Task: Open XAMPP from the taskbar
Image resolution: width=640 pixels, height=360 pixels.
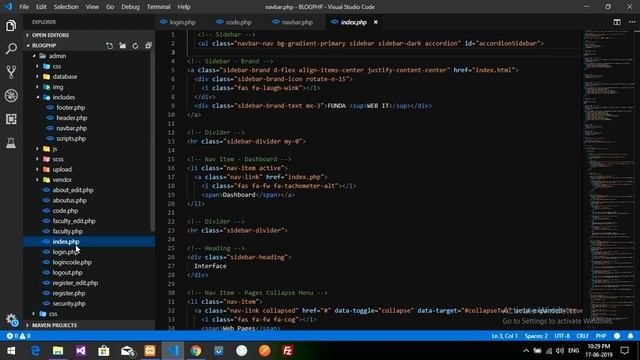Action: (150, 351)
